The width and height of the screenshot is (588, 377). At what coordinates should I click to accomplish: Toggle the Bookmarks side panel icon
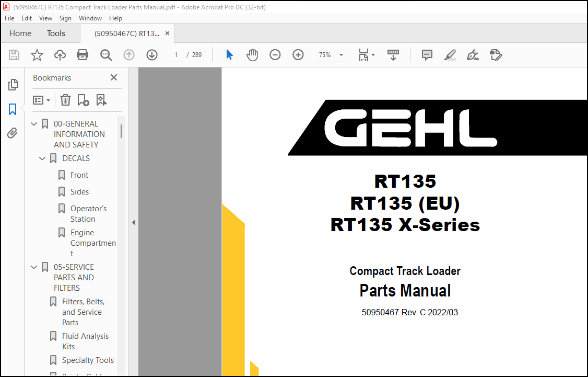(13, 109)
